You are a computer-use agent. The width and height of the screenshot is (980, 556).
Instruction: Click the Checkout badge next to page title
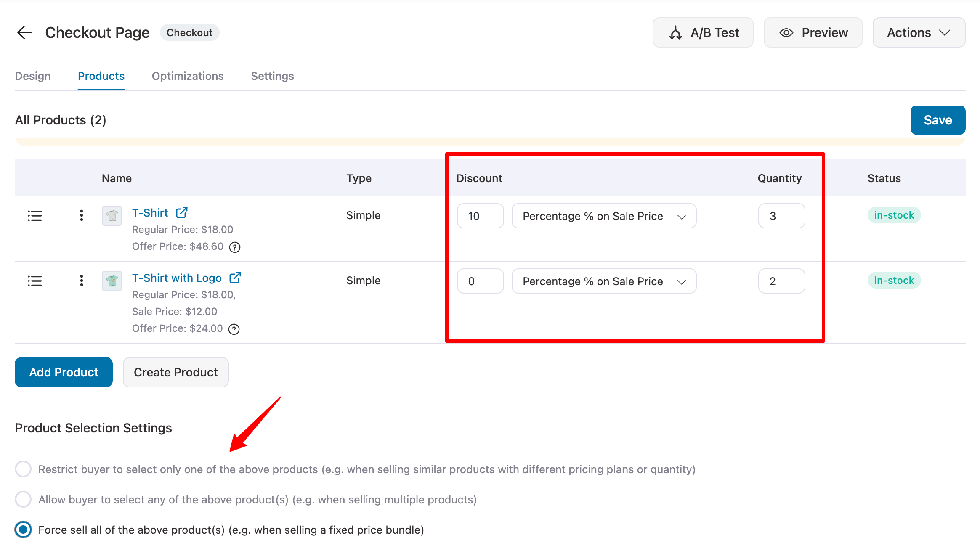(x=189, y=32)
